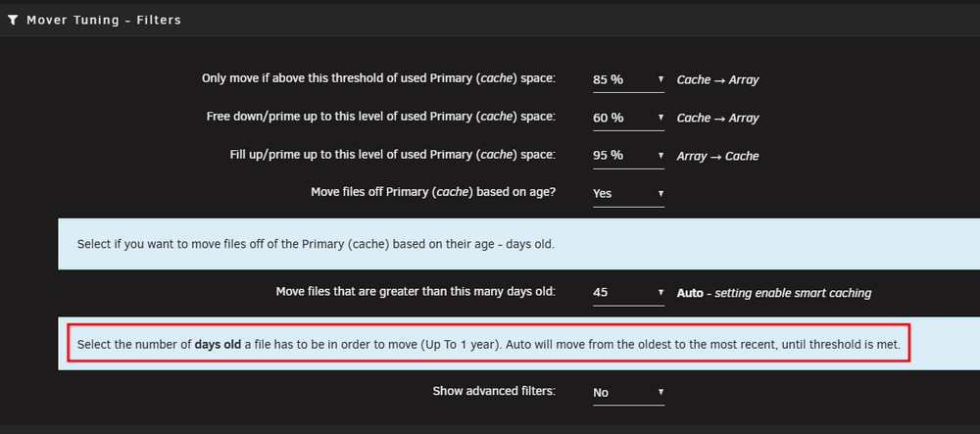
Task: Click 'Cache → Array' note beside 85 % setting
Action: tap(717, 80)
